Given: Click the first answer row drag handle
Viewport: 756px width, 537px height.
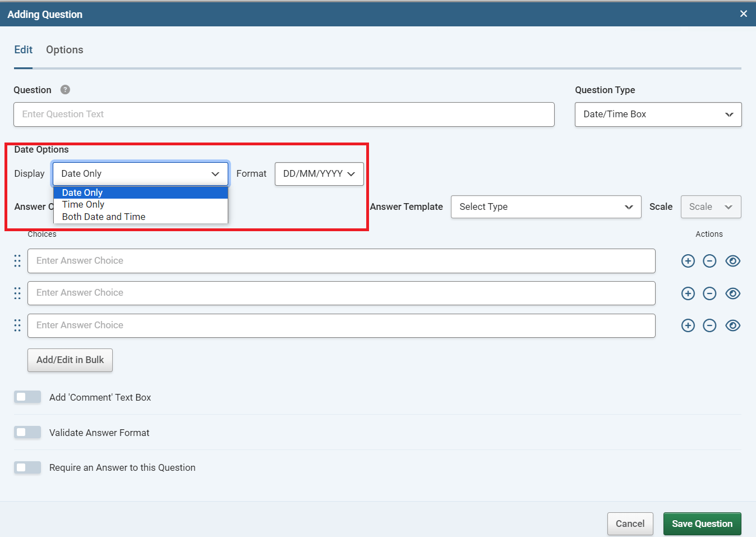Looking at the screenshot, I should 17,261.
